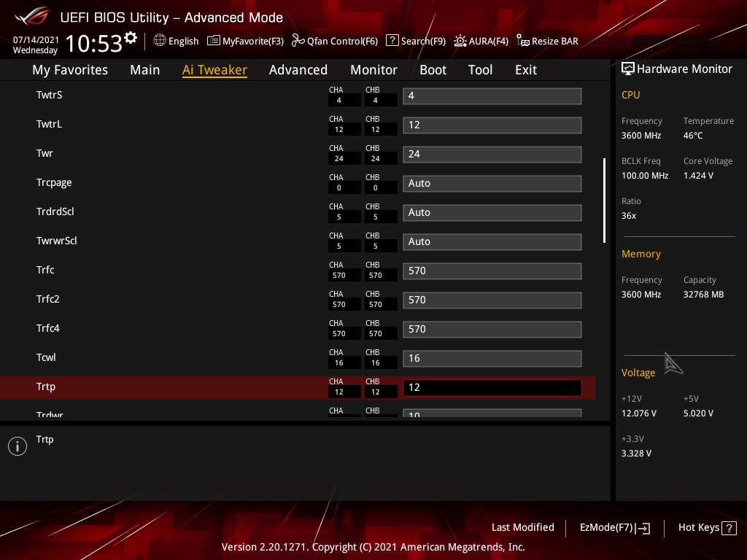Select the TwrwrScl row label
This screenshot has height=560, width=747.
click(x=57, y=241)
